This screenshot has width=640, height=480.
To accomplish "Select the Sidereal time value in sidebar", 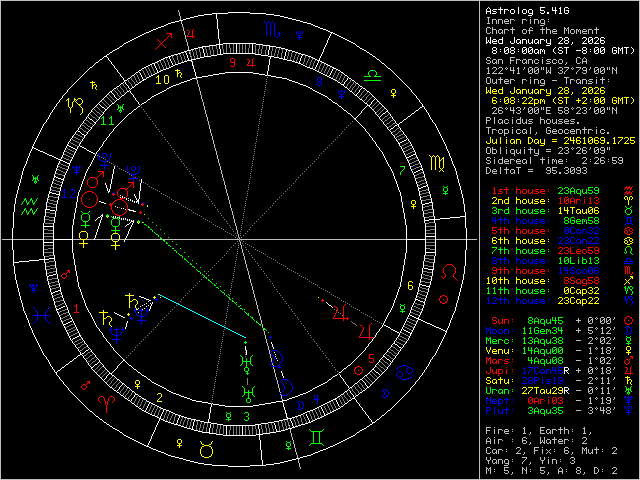I will 604,159.
